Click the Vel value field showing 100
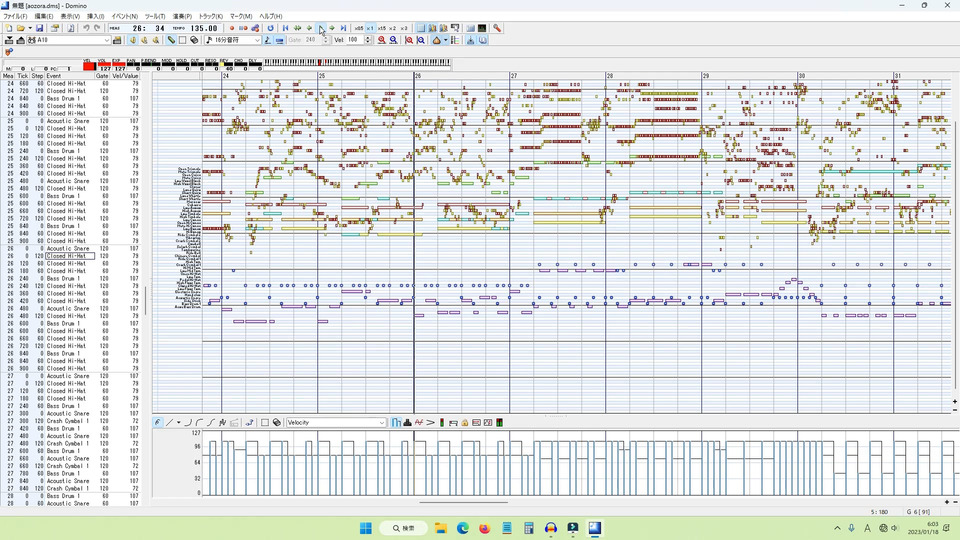960x540 pixels. 355,40
